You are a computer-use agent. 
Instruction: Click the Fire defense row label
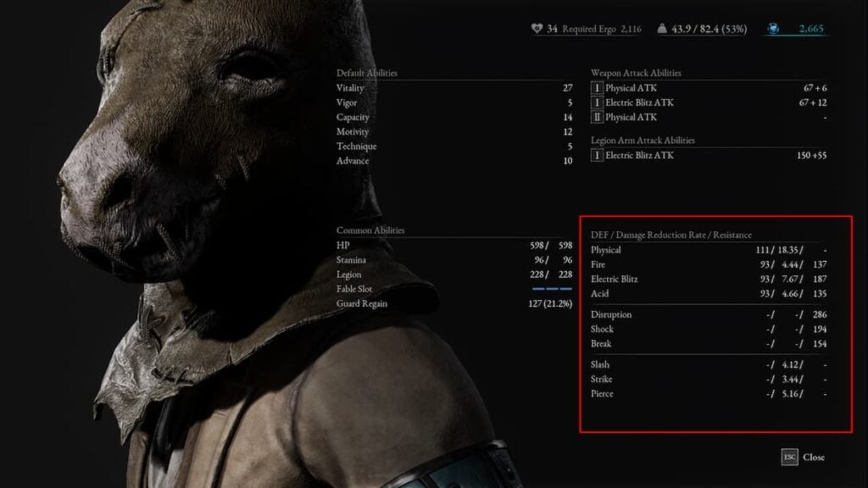click(598, 264)
